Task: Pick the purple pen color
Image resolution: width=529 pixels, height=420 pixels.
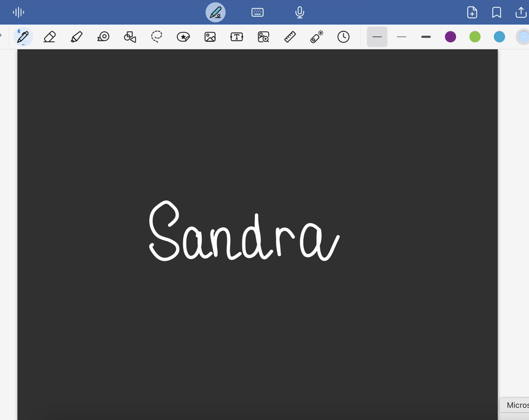Action: 450,37
